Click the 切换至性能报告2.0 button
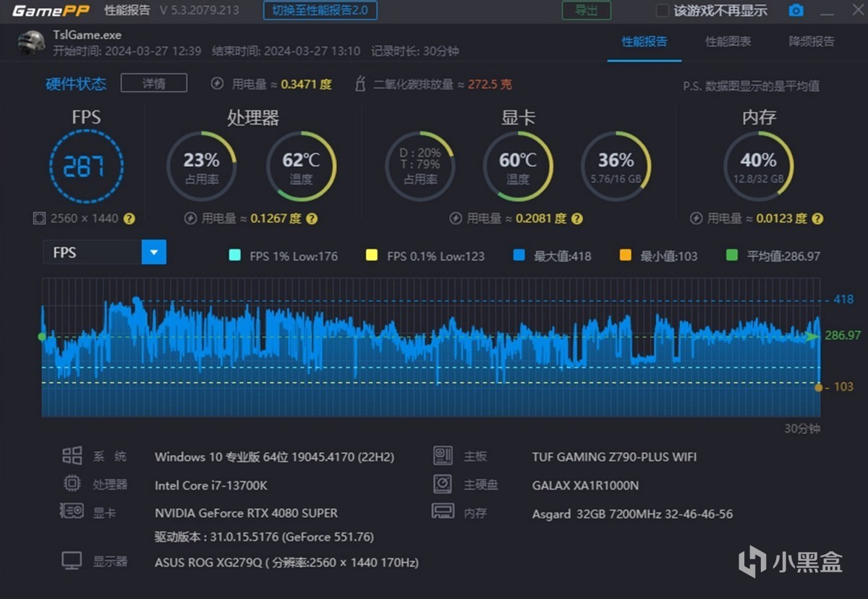This screenshot has height=599, width=868. tap(320, 11)
